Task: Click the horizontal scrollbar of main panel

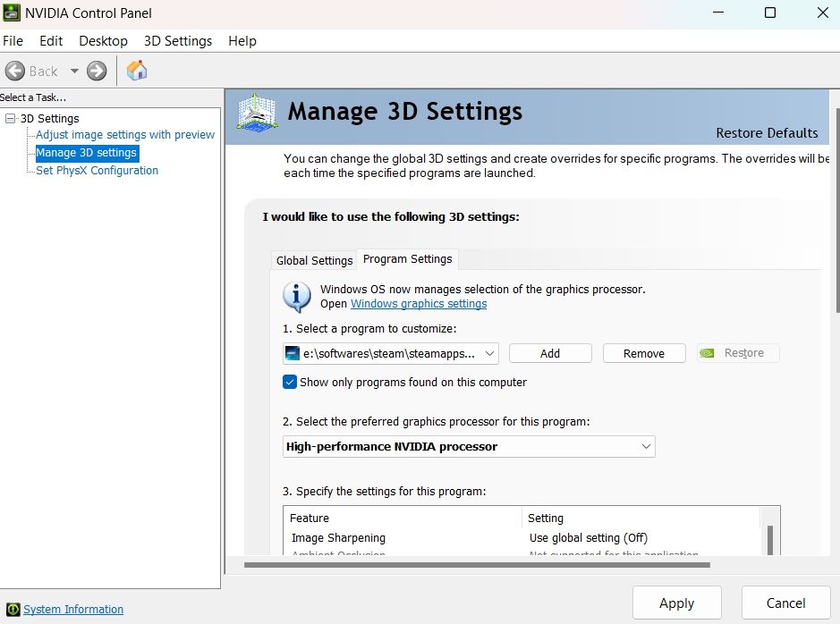Action: [x=477, y=565]
